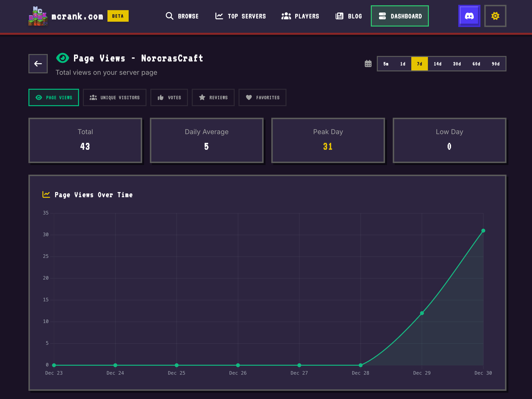Open the Dashboard page
This screenshot has width=532, height=399.
tap(400, 16)
